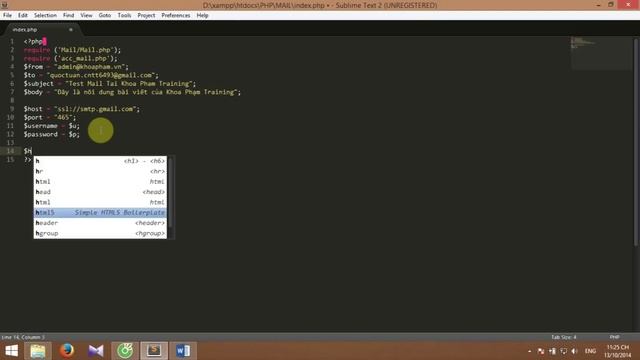Open the green circular app in taskbar
This screenshot has height=360, width=640.
tap(125, 351)
